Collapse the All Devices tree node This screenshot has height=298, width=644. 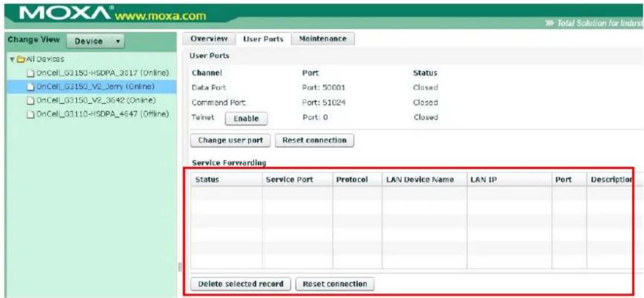12,60
